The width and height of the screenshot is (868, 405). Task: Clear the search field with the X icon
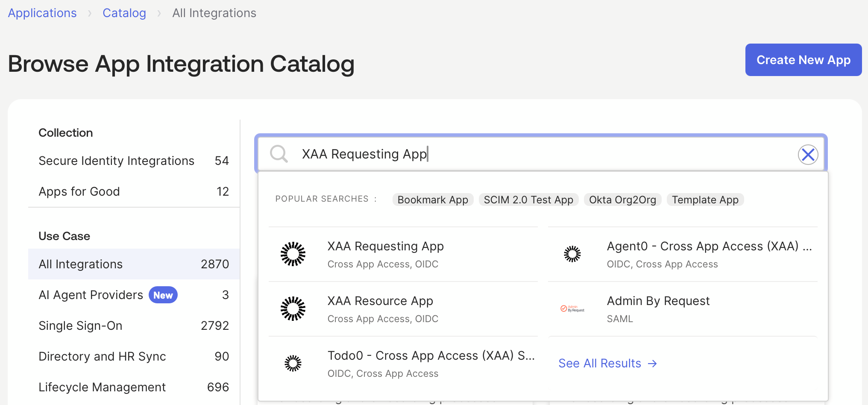808,154
